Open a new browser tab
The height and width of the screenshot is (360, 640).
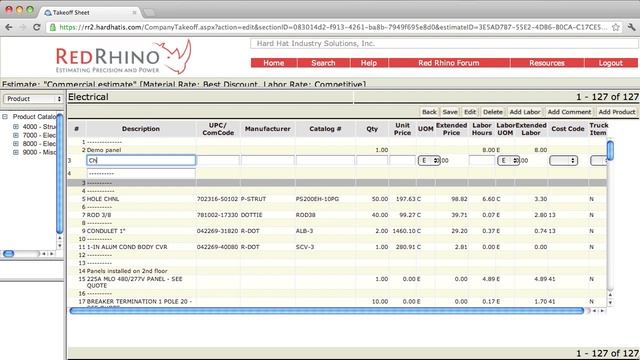pyautogui.click(x=149, y=13)
